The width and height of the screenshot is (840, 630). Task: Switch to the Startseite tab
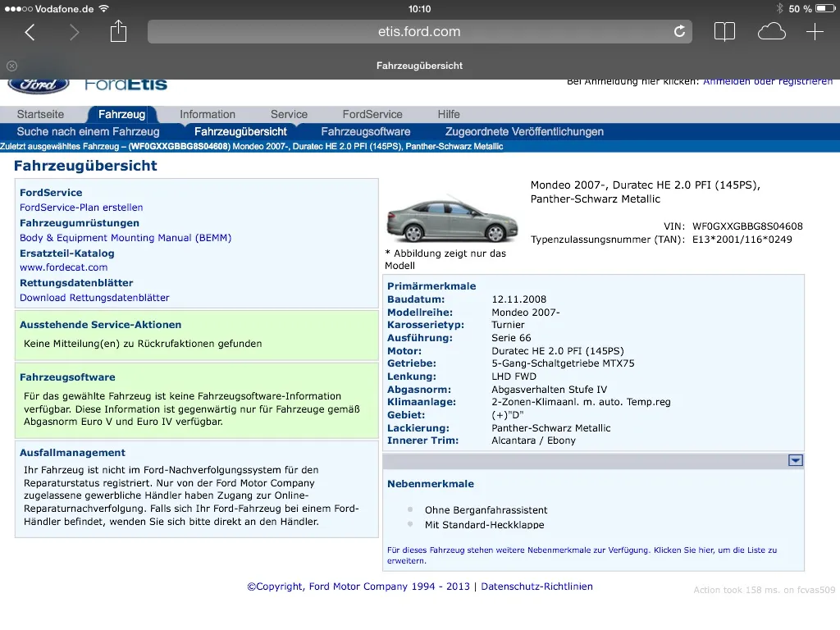tap(40, 115)
